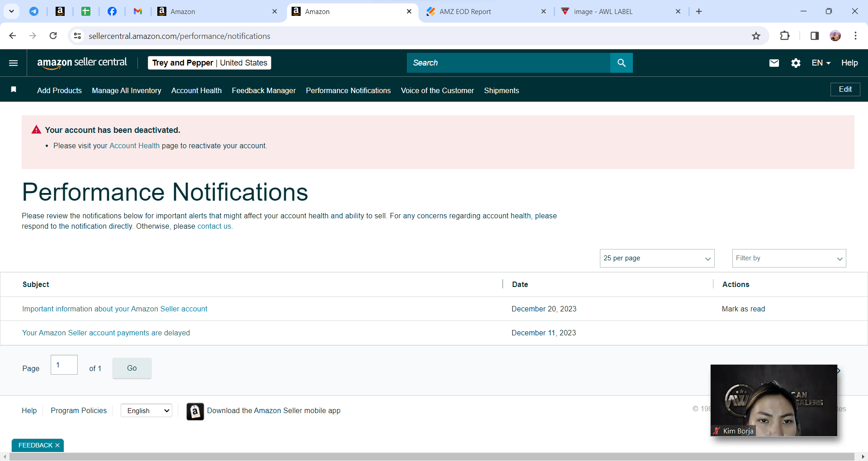
Task: Open Add Products menu item
Action: [x=59, y=90]
